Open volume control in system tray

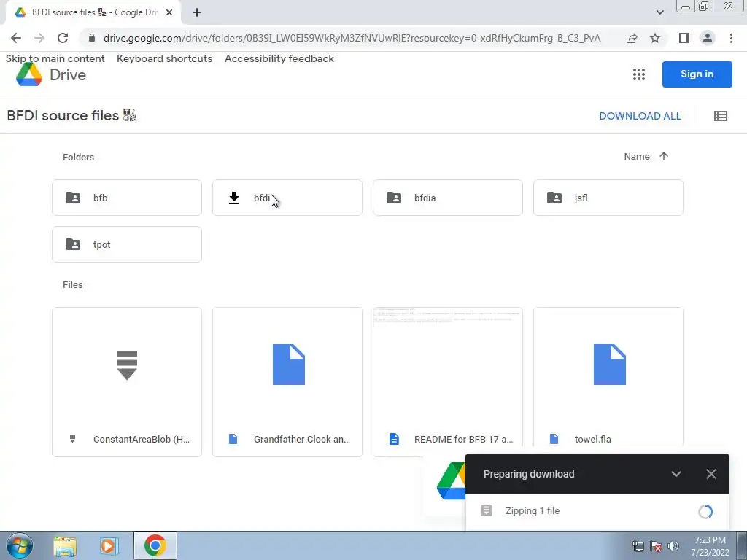[673, 546]
